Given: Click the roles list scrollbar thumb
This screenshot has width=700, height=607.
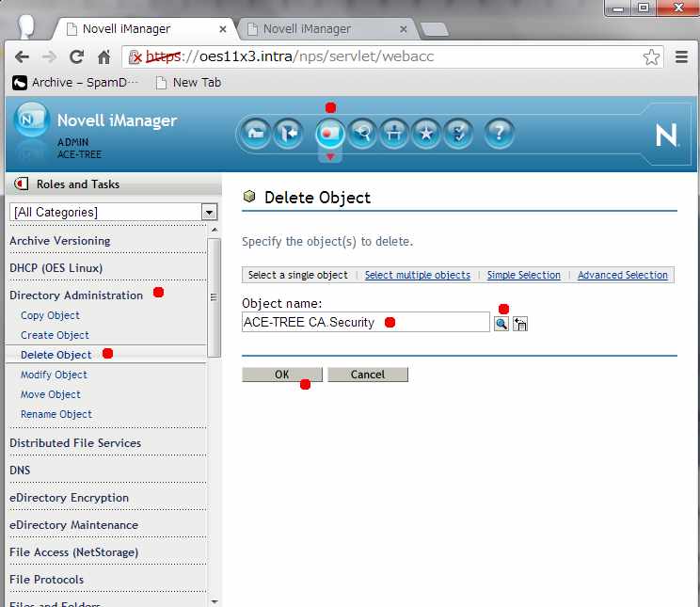Looking at the screenshot, I should [x=214, y=297].
